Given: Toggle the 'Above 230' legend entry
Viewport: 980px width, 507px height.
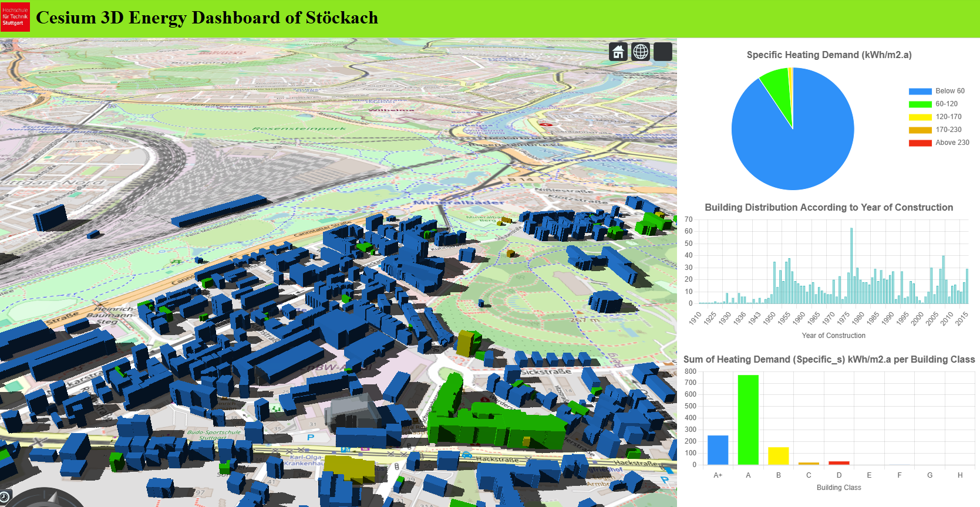Looking at the screenshot, I should point(939,143).
